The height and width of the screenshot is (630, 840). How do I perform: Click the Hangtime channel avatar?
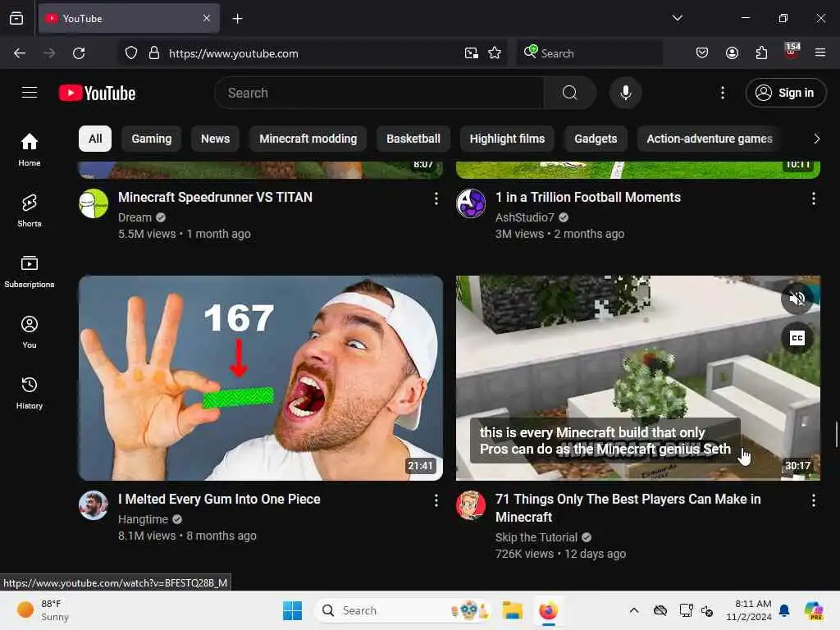pos(94,505)
